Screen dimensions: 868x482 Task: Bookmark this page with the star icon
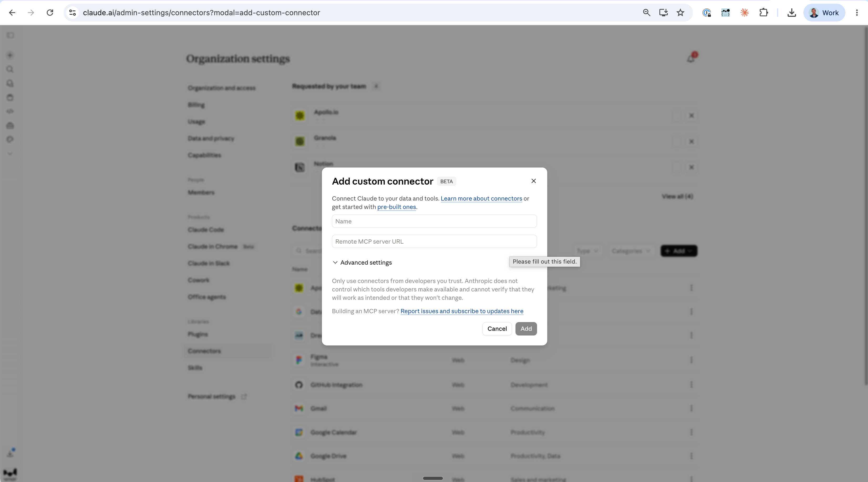click(x=680, y=13)
